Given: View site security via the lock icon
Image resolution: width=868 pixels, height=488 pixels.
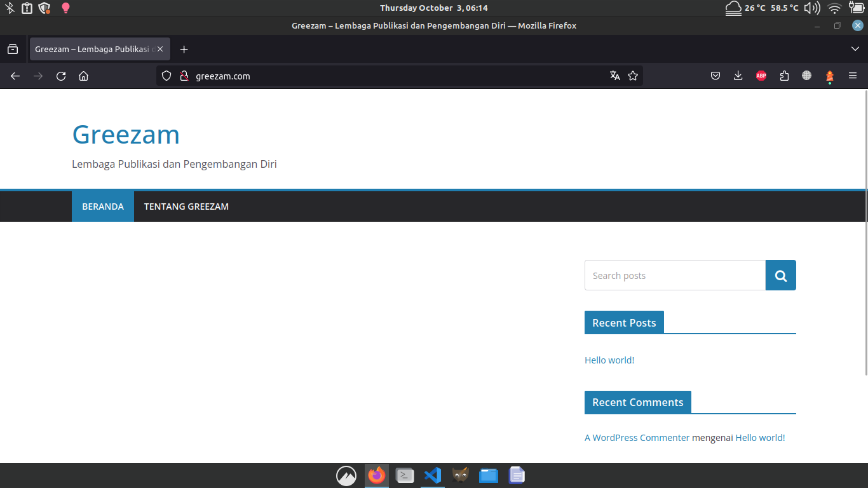Looking at the screenshot, I should (x=184, y=76).
